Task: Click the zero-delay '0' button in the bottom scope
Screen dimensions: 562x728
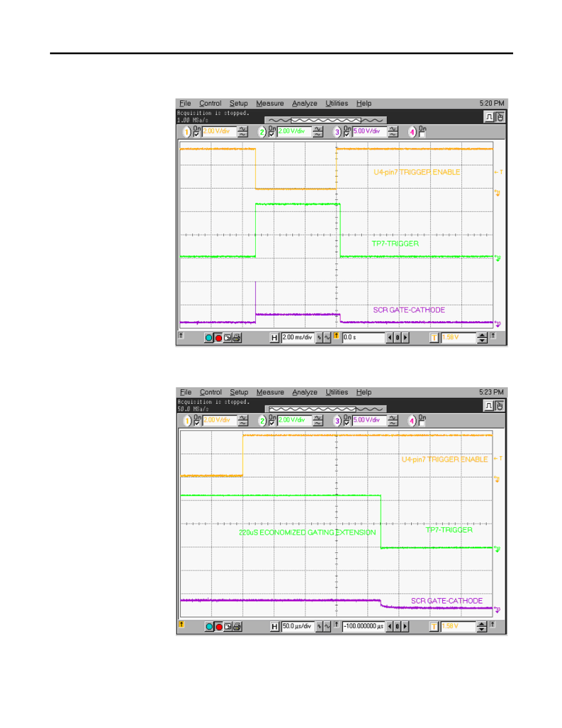Action: coord(398,627)
